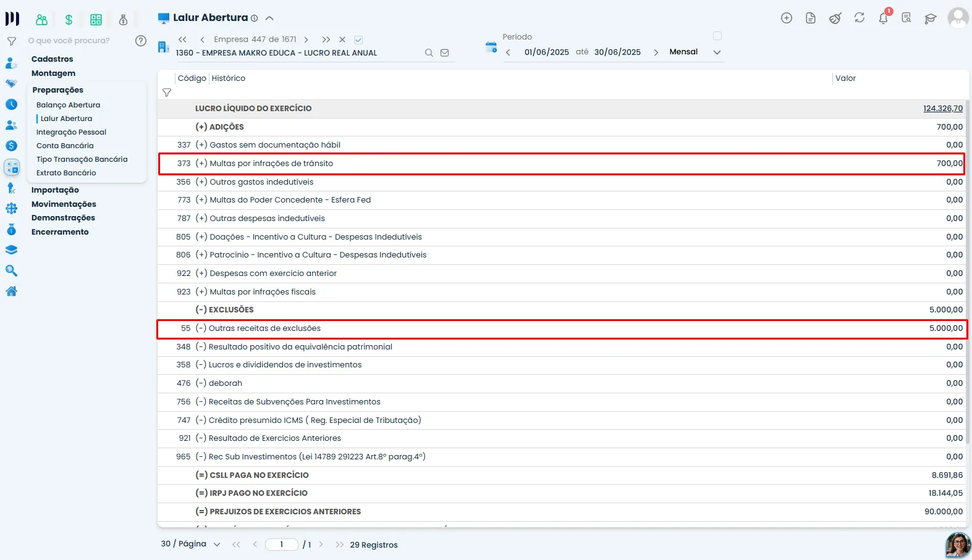Open the graduation cap training icon

click(931, 18)
